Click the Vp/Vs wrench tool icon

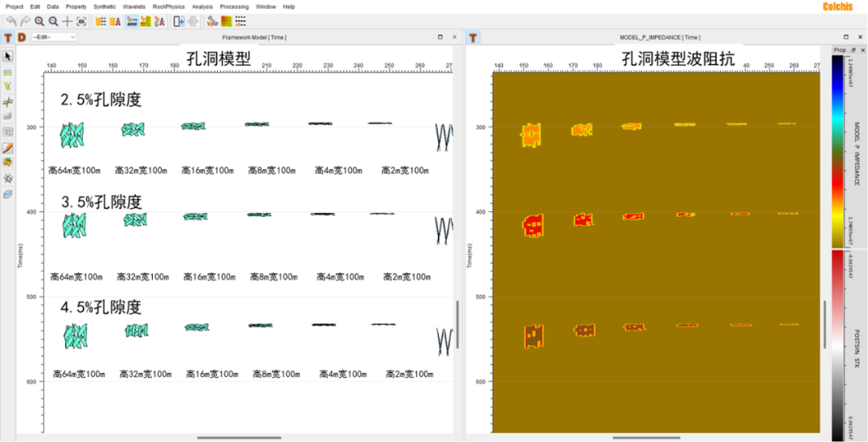[x=211, y=22]
